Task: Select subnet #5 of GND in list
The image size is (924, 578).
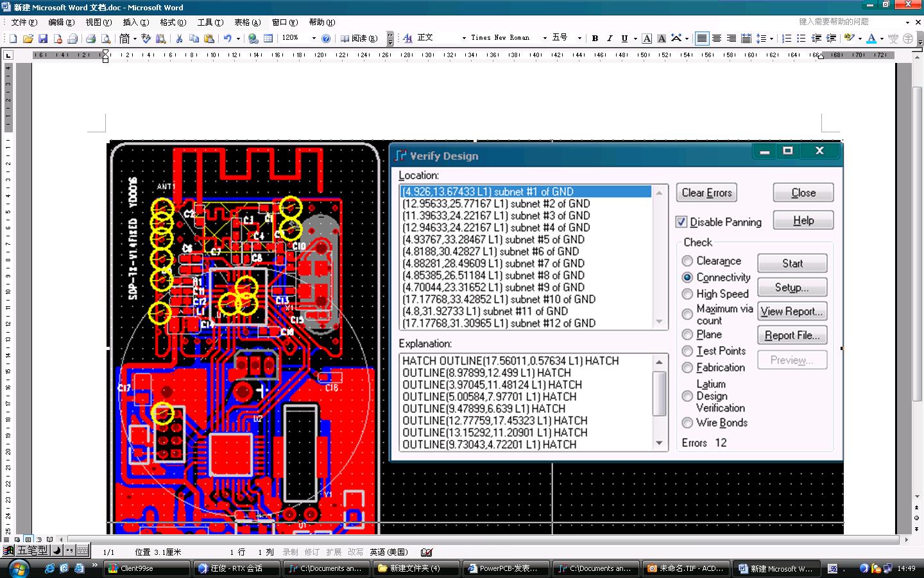Action: 493,240
